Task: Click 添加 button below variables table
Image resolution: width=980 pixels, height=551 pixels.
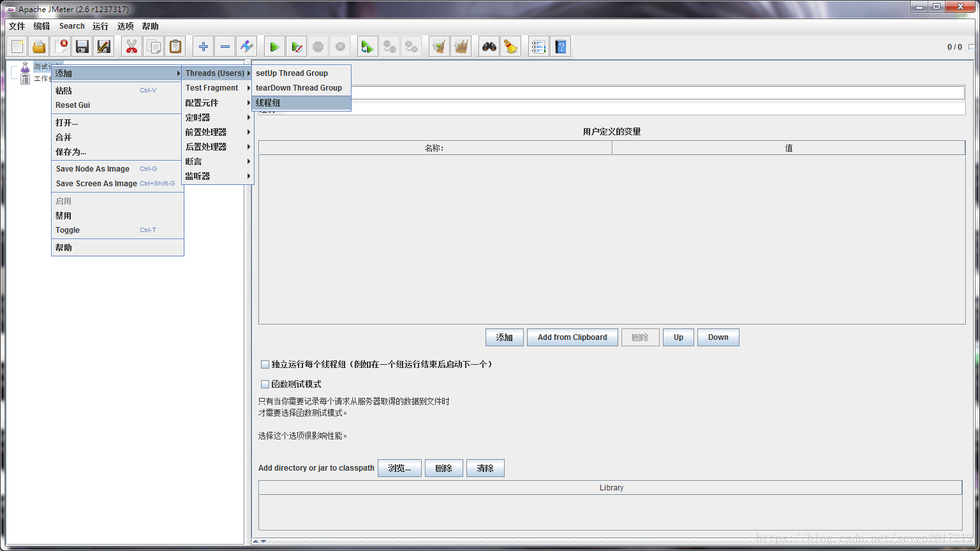Action: [505, 337]
